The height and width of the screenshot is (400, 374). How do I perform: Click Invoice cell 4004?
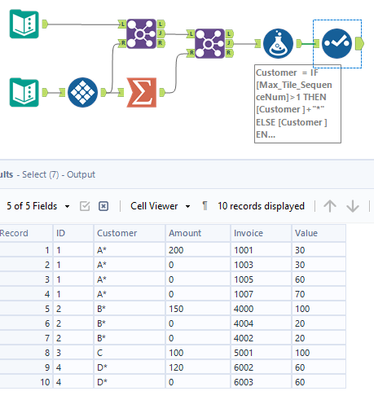pyautogui.click(x=261, y=323)
